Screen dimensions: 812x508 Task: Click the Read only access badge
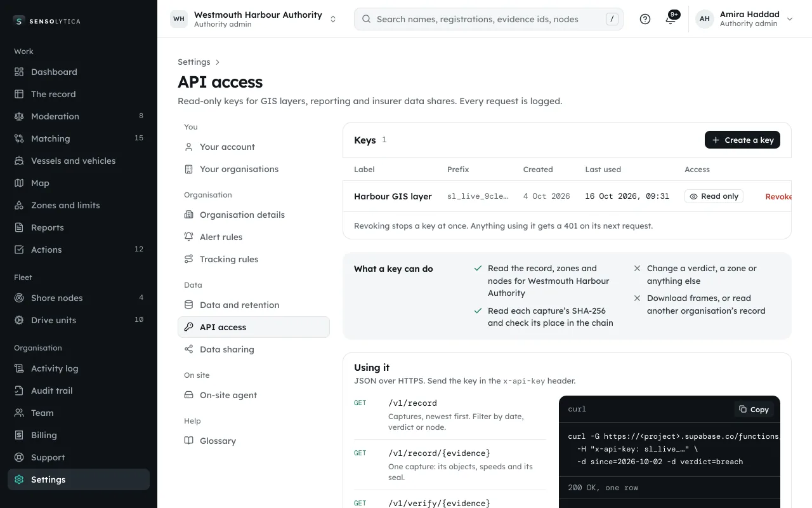tap(714, 196)
